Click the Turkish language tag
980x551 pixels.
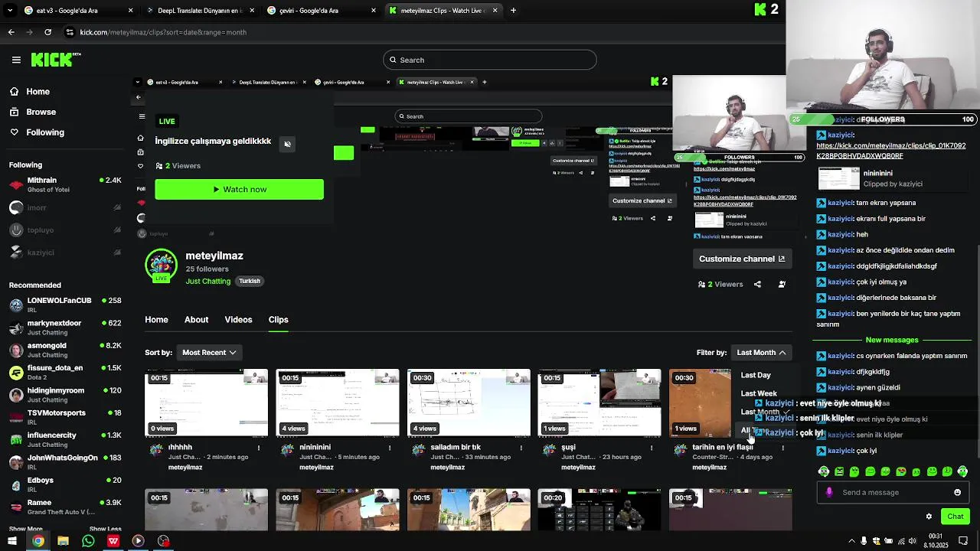(x=250, y=281)
